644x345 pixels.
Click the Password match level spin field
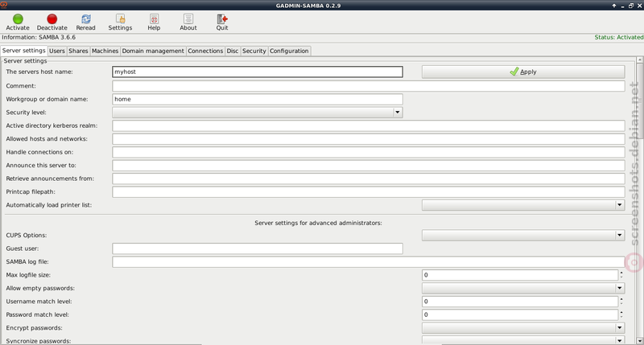pos(520,314)
